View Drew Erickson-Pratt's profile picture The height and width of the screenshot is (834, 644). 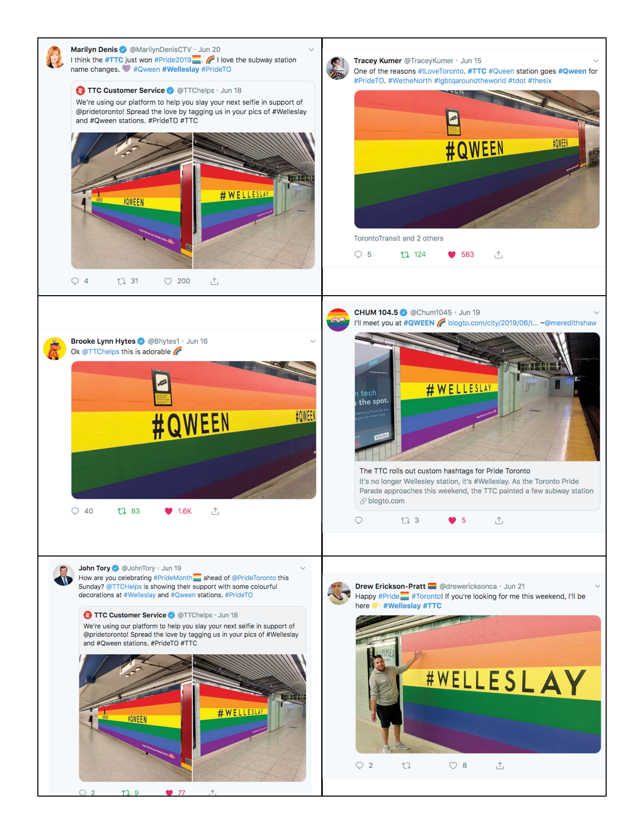(339, 593)
